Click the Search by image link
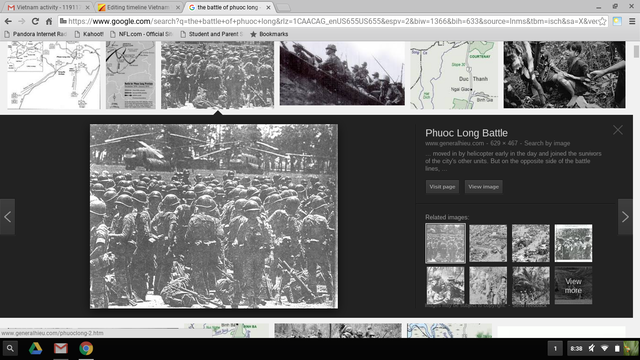The height and width of the screenshot is (360, 640). (x=547, y=143)
